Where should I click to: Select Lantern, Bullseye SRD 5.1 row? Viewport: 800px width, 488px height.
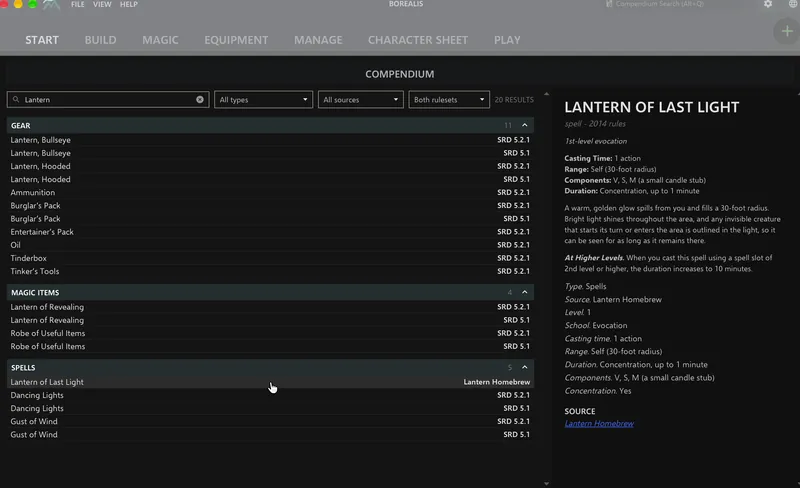(270, 153)
